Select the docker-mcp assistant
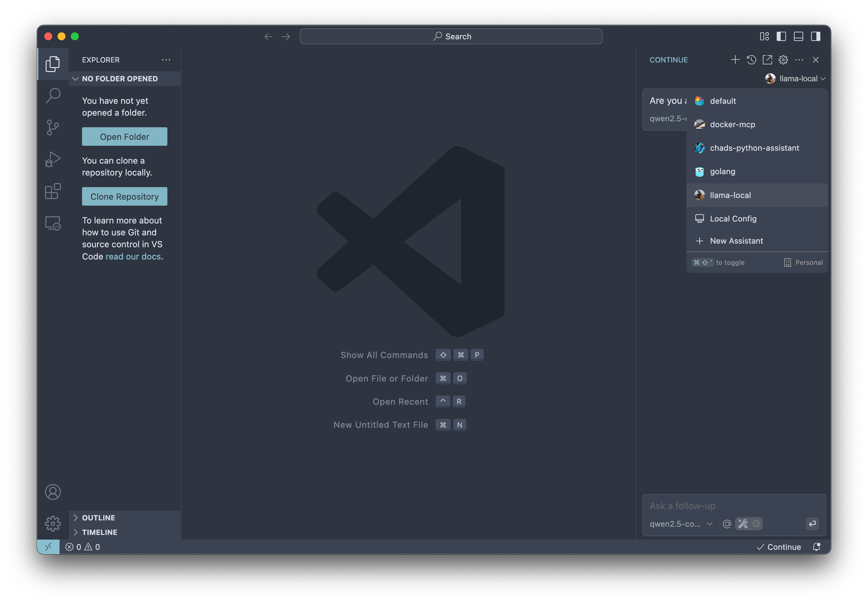The width and height of the screenshot is (868, 603). click(x=732, y=125)
